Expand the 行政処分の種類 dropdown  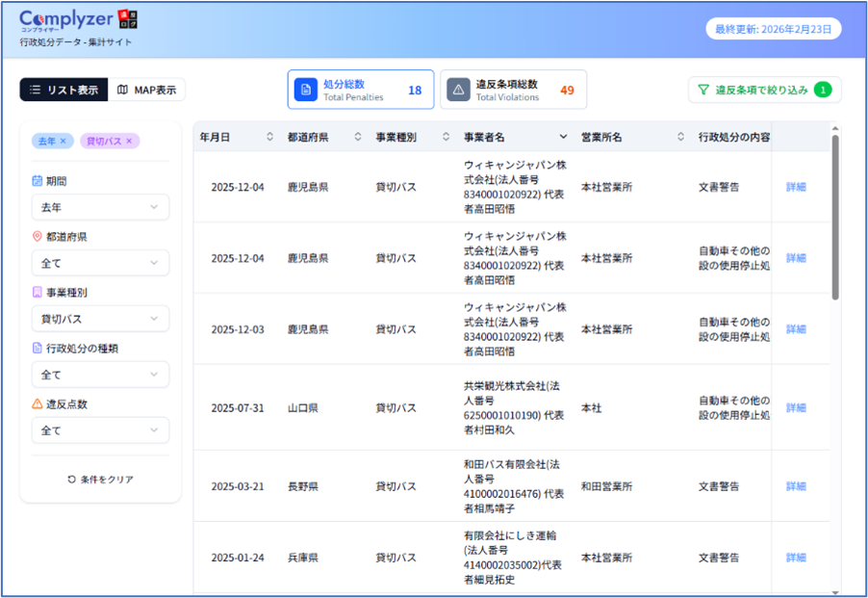pyautogui.click(x=100, y=374)
